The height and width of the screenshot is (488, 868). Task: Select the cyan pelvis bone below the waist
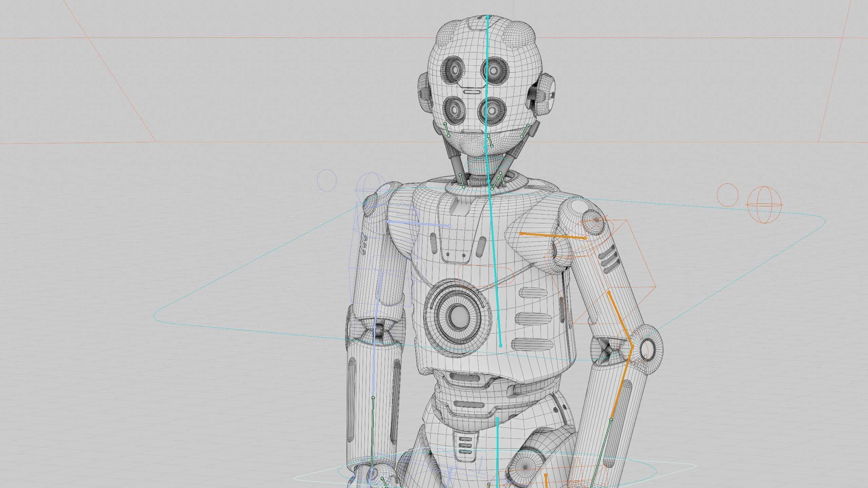(x=497, y=453)
